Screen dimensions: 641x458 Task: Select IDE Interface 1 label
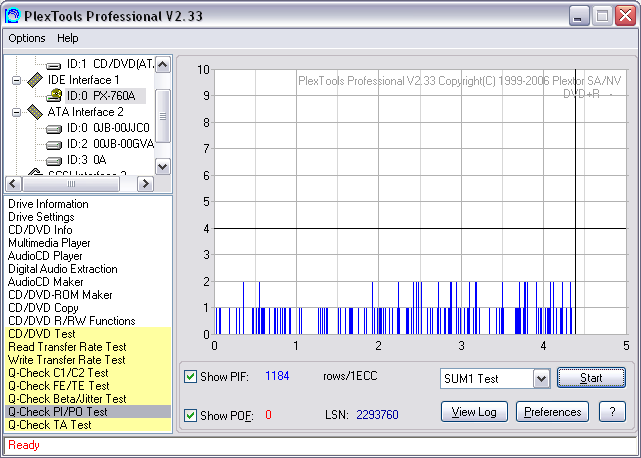coord(83,80)
